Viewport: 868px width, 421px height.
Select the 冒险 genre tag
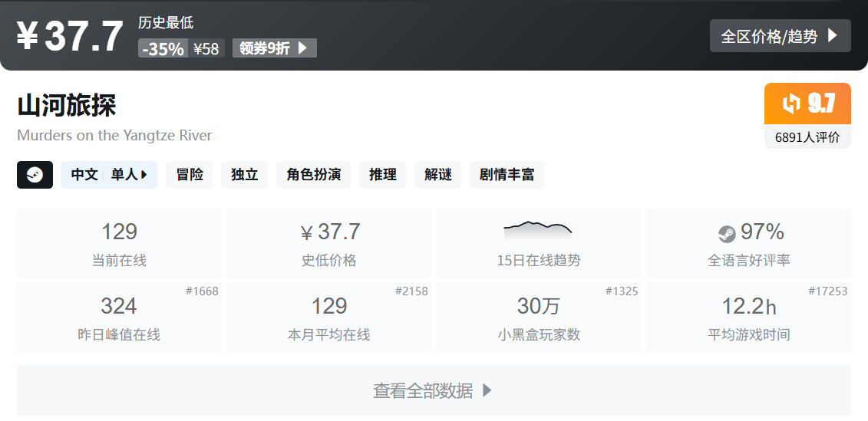click(190, 175)
